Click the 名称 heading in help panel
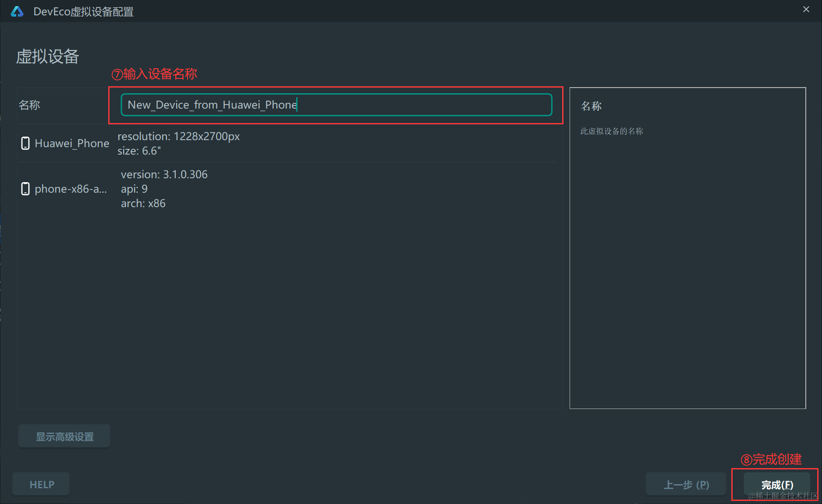This screenshot has height=504, width=822. coord(591,106)
